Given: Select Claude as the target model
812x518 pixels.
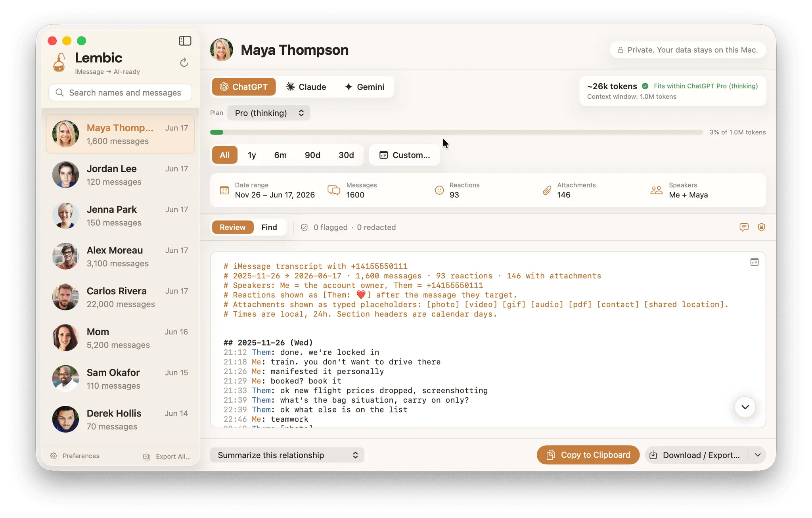Looking at the screenshot, I should click(306, 87).
